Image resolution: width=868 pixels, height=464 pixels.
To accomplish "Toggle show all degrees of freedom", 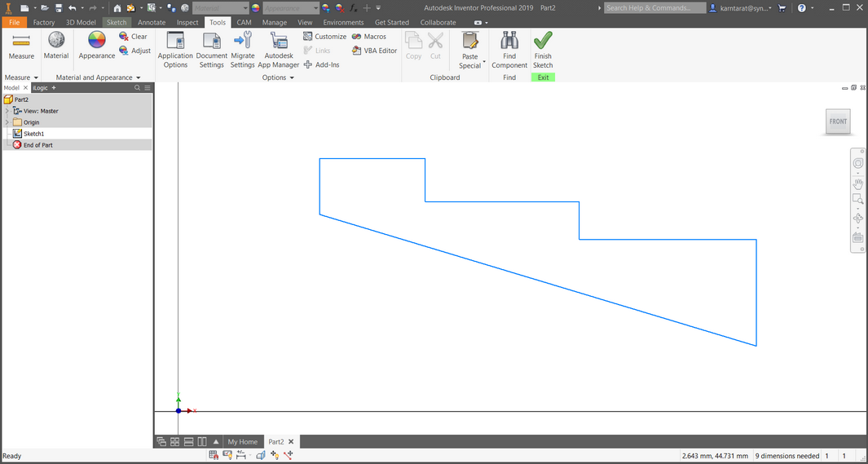I will click(x=274, y=455).
